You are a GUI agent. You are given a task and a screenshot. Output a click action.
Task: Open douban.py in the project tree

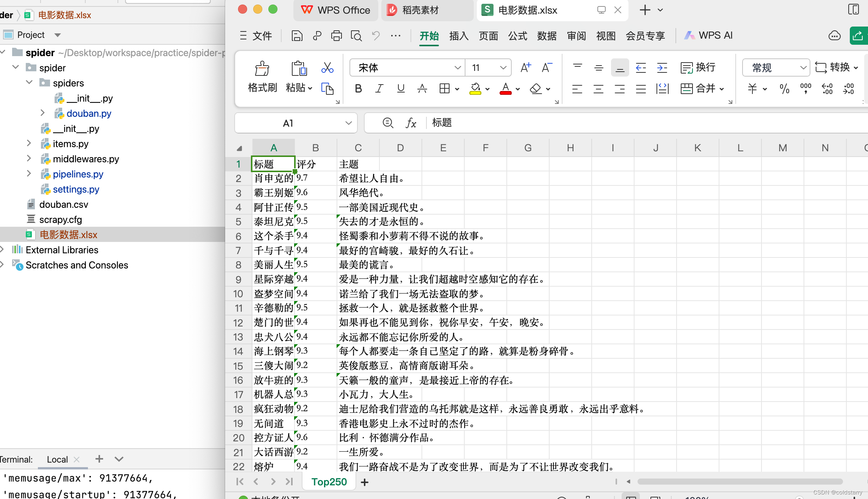[x=89, y=113]
